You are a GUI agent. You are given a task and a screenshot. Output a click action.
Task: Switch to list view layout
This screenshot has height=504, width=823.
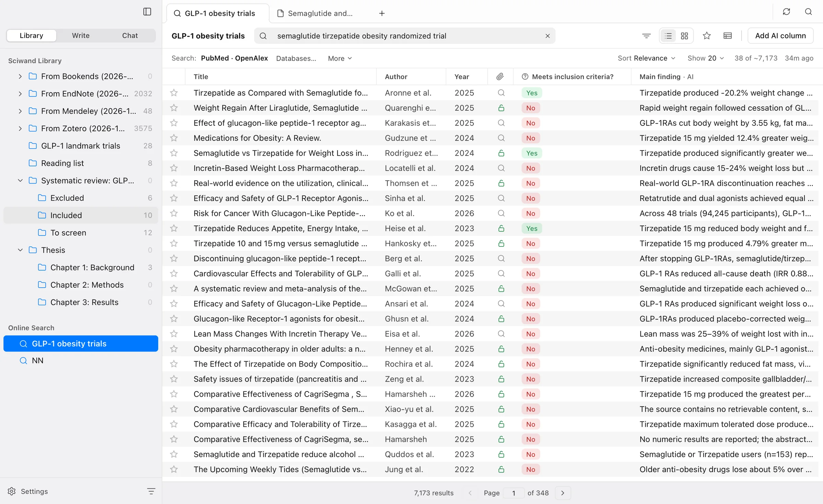pos(668,36)
